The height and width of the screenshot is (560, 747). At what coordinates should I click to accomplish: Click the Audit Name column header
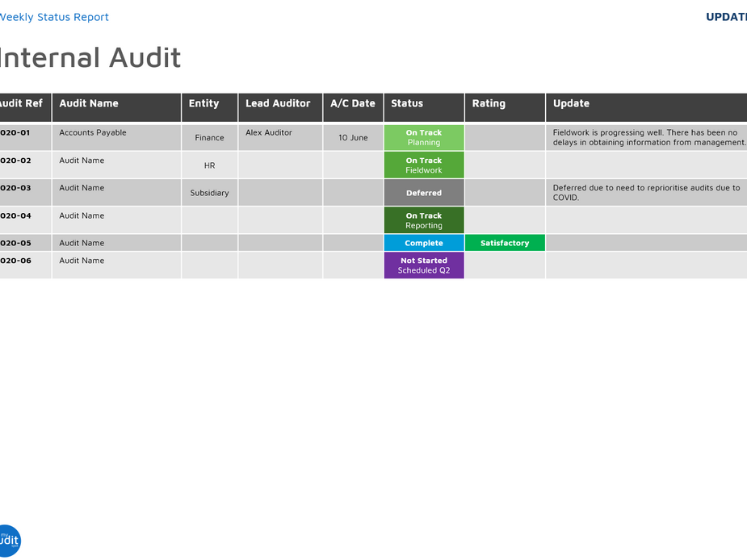116,107
